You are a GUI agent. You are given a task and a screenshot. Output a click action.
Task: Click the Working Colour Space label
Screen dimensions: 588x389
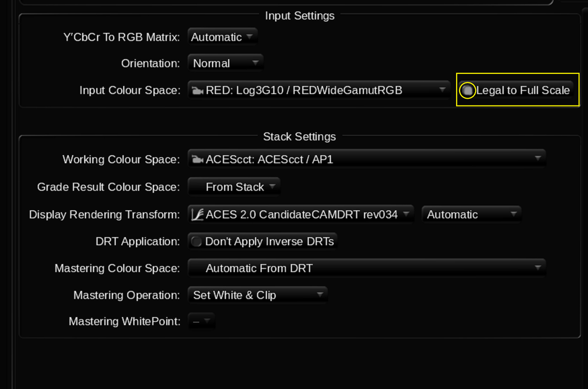(121, 160)
